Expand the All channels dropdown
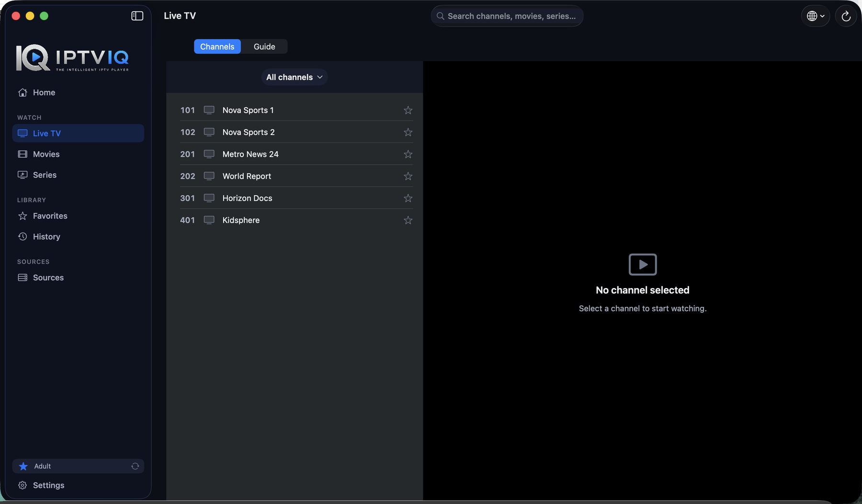862x504 pixels. 295,77
